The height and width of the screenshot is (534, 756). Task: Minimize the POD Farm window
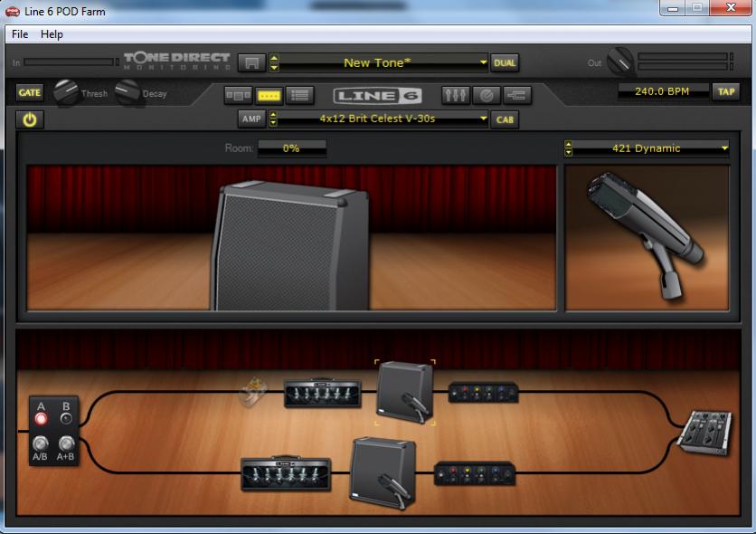[673, 8]
